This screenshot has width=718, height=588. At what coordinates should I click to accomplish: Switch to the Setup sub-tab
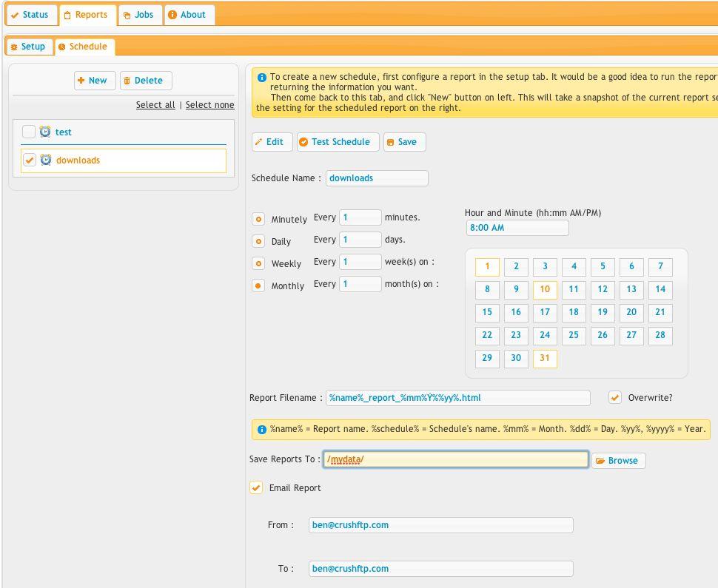(x=30, y=47)
